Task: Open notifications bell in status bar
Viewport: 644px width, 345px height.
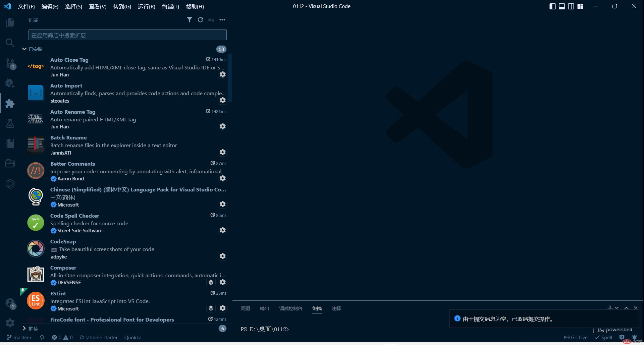Action: click(x=634, y=337)
